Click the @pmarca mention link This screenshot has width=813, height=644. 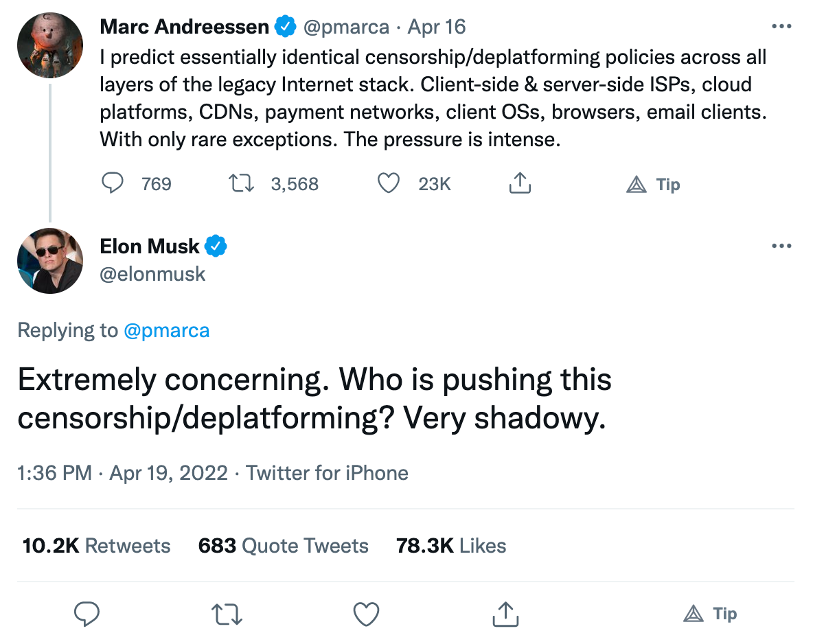[166, 330]
